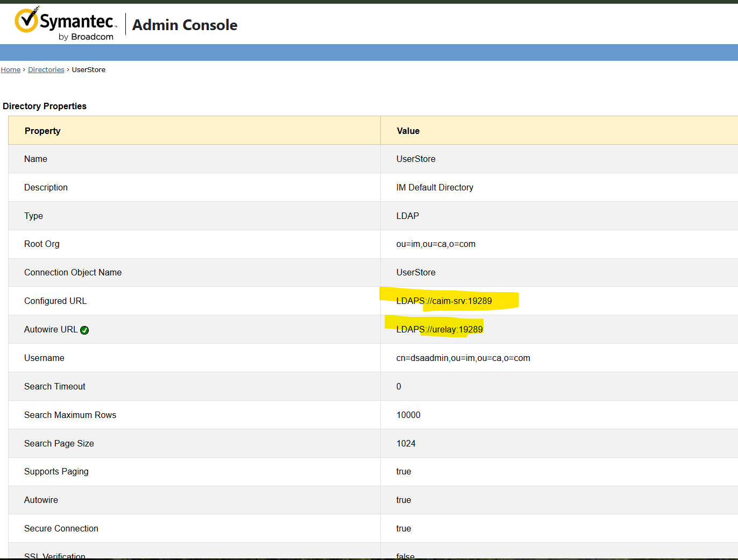Click the Search Maximum Rows value 10000

pyautogui.click(x=408, y=415)
